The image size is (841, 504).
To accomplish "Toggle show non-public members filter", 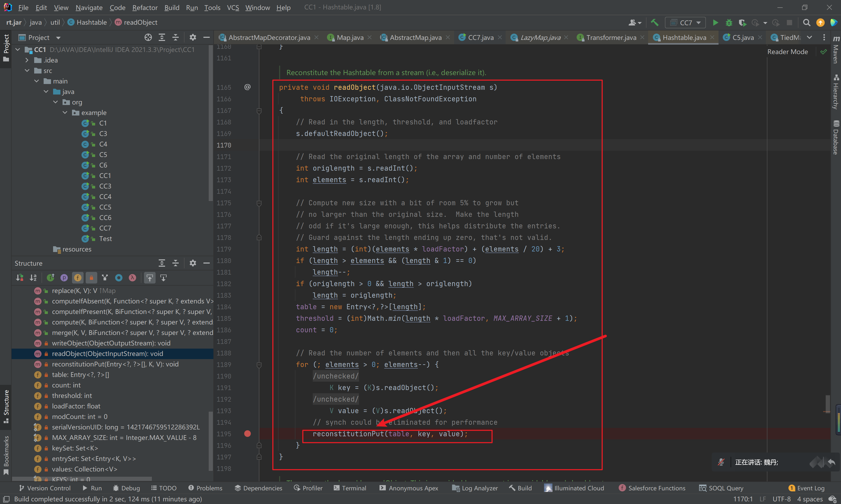I will (x=91, y=278).
